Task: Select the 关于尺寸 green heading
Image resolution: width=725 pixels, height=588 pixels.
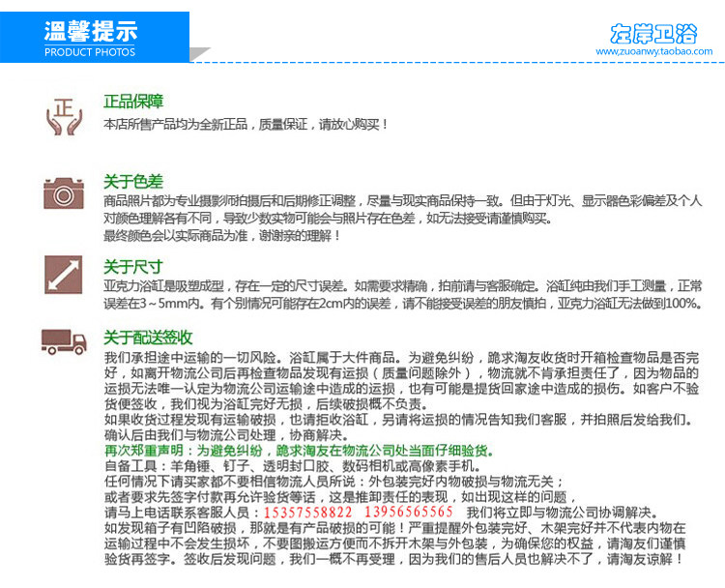Action: click(x=133, y=267)
